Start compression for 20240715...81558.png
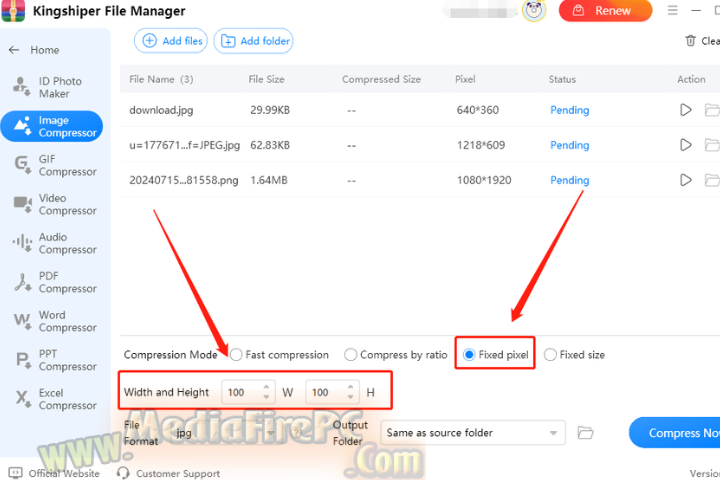This screenshot has width=720, height=480. [x=686, y=180]
